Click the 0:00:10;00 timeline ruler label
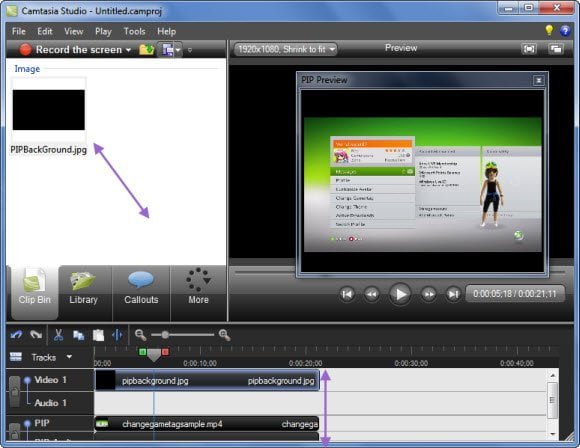The width and height of the screenshot is (580, 448). click(x=200, y=363)
